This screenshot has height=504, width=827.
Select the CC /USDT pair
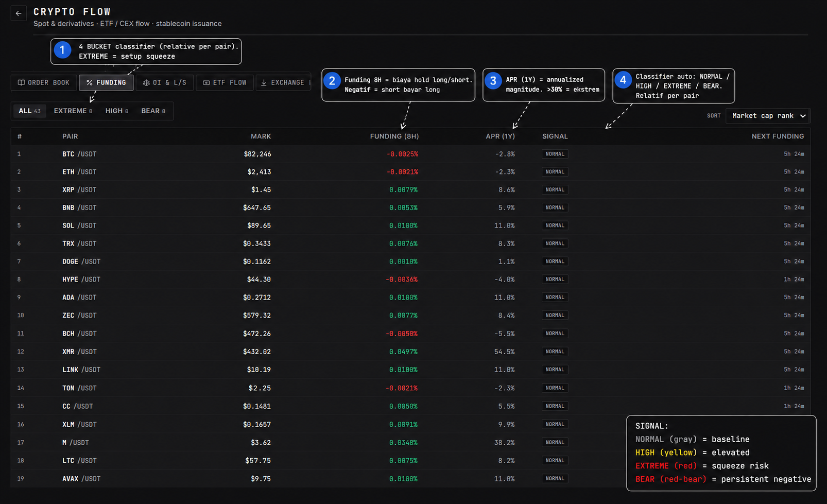click(x=78, y=406)
